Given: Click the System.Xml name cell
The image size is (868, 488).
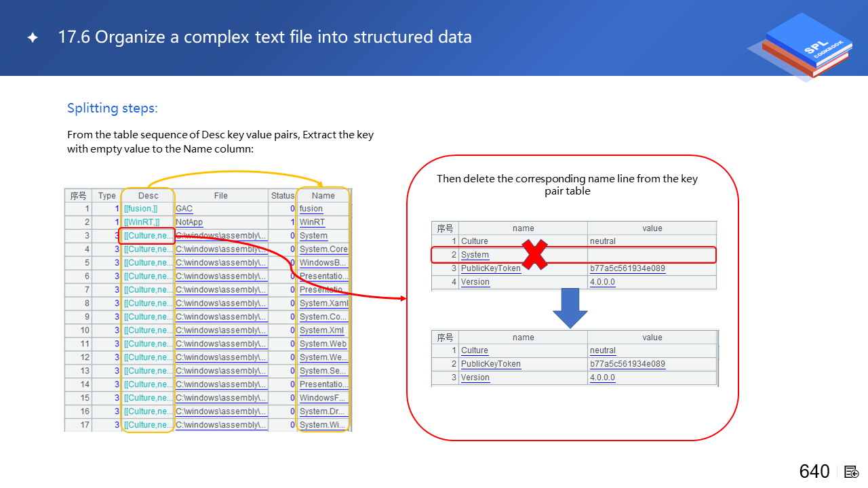Looking at the screenshot, I should 321,331.
